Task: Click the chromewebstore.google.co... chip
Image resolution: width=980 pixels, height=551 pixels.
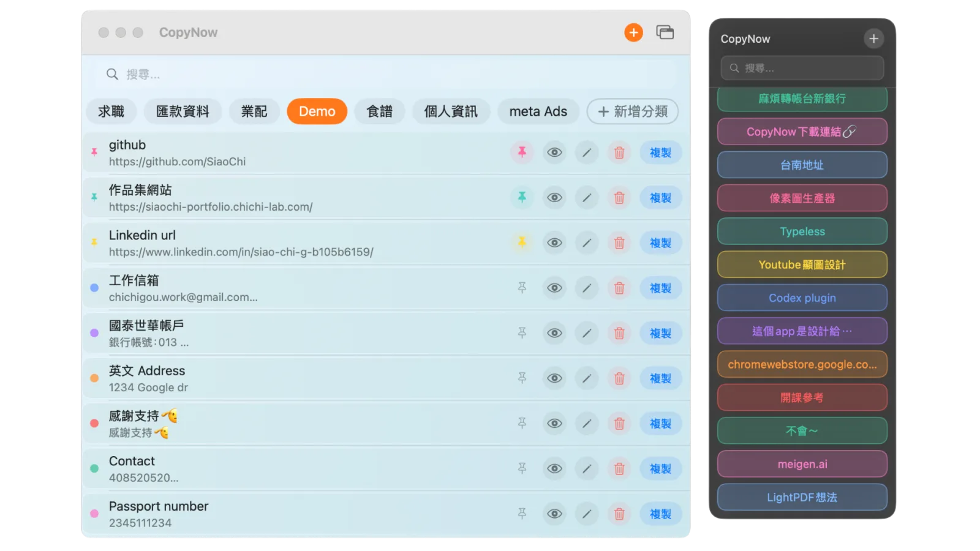Action: tap(802, 364)
